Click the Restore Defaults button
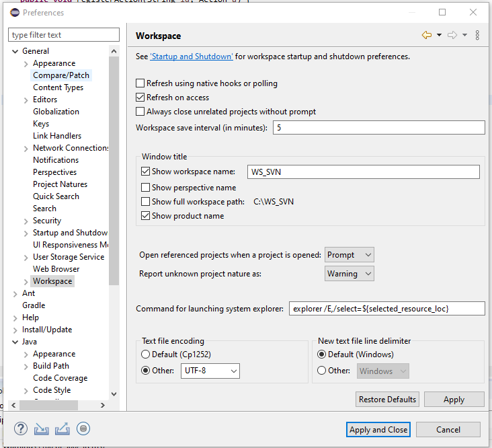The image size is (492, 448). click(x=387, y=400)
